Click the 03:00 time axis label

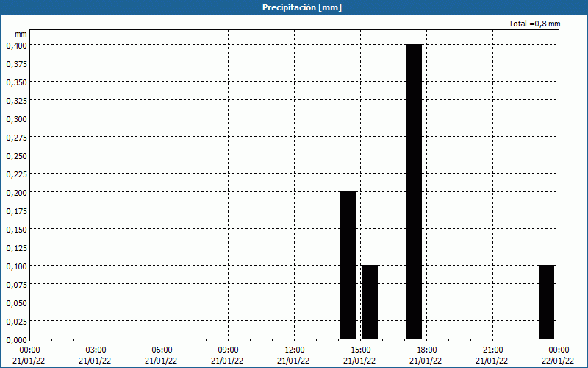(x=96, y=350)
